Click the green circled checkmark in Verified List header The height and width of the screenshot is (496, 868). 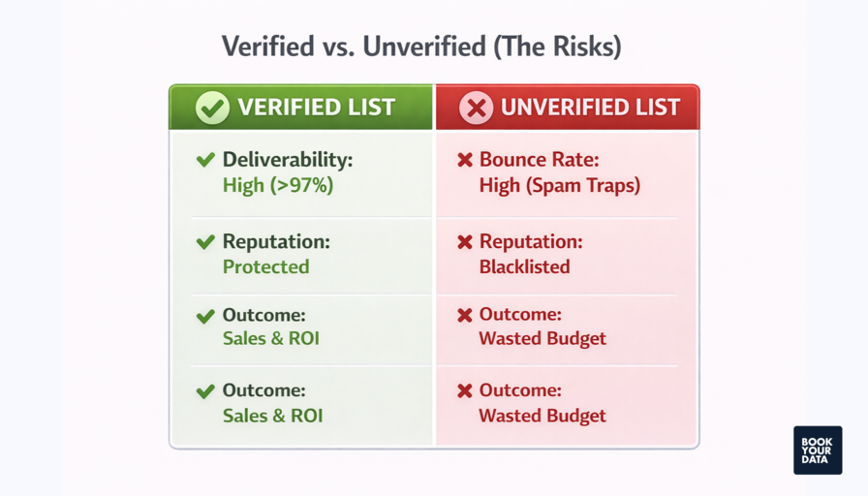coord(212,108)
